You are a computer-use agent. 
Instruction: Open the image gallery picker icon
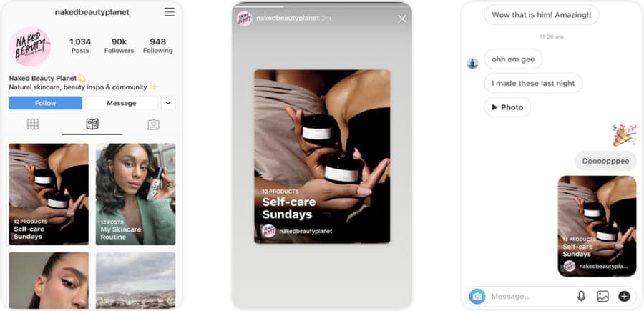coord(602,296)
